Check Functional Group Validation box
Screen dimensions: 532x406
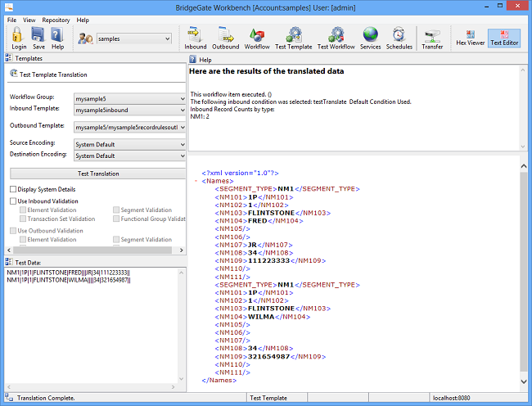[x=116, y=219]
